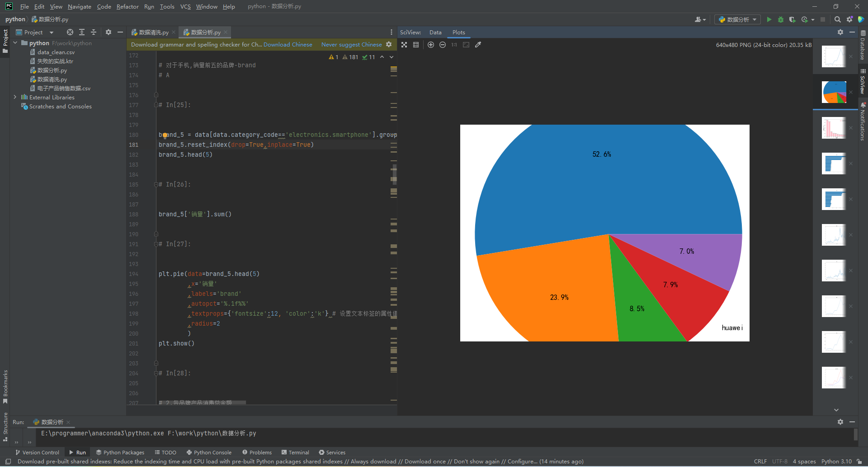The image size is (868, 467).
Task: Open the Database tool window
Action: (x=863, y=45)
